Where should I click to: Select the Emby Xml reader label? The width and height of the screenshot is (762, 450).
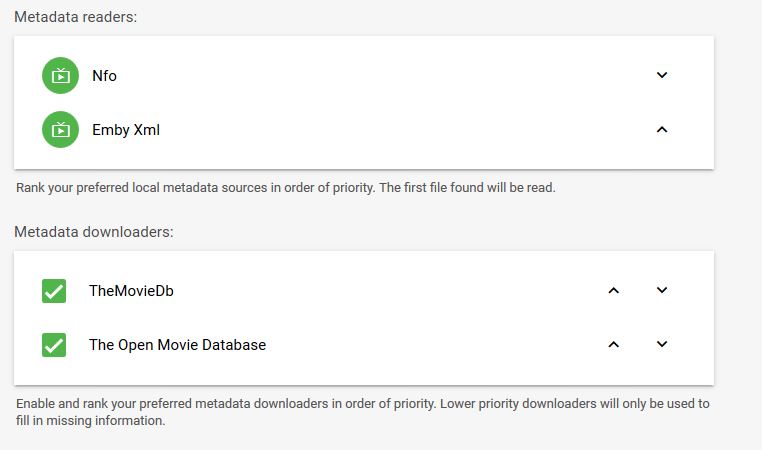pos(126,130)
